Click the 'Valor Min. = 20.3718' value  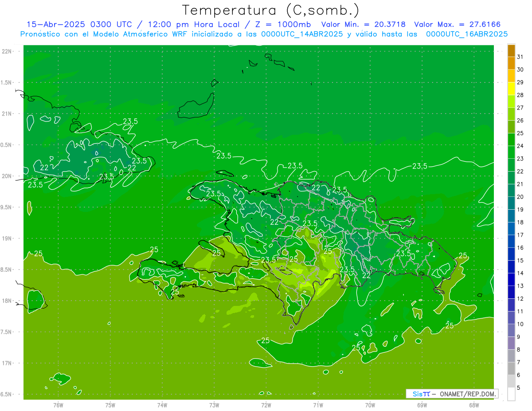point(363,24)
